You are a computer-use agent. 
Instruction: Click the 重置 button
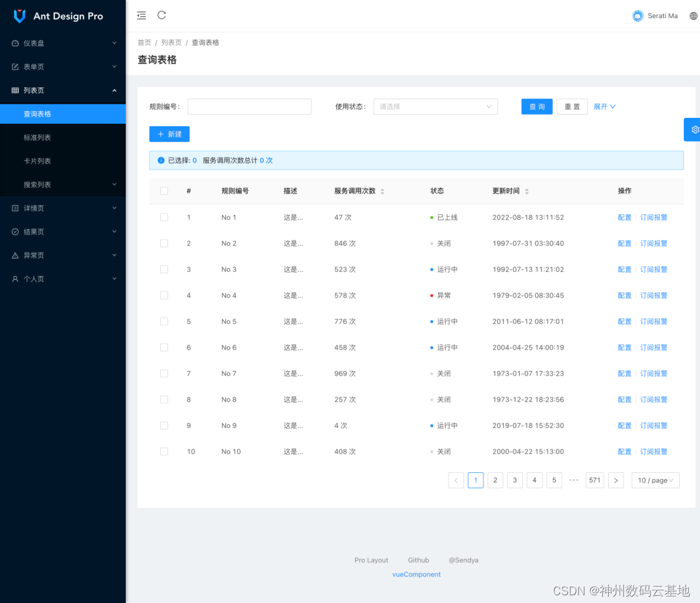pyautogui.click(x=572, y=107)
